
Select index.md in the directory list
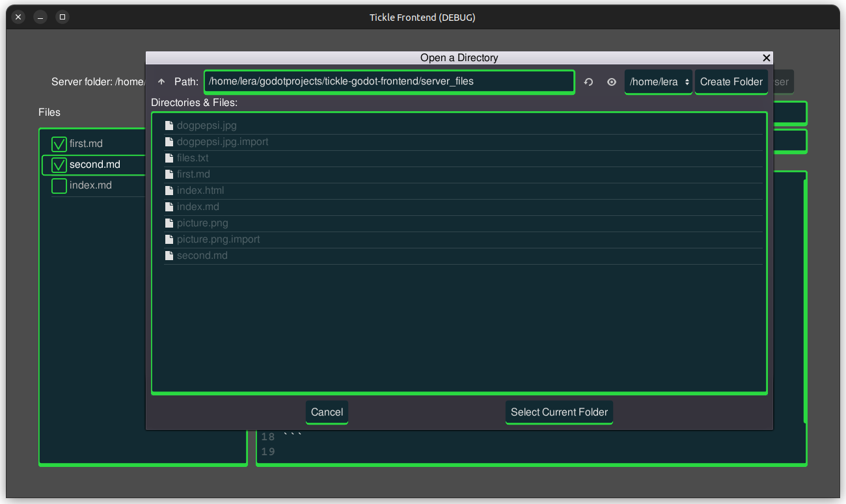(x=198, y=207)
